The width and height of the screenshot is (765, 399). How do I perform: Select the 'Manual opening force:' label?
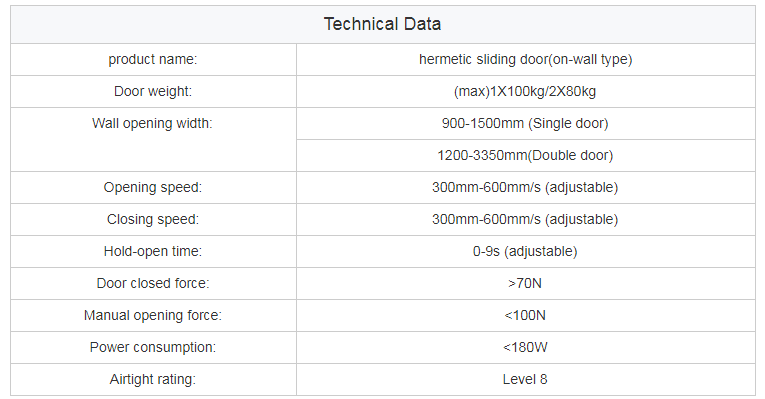(153, 316)
